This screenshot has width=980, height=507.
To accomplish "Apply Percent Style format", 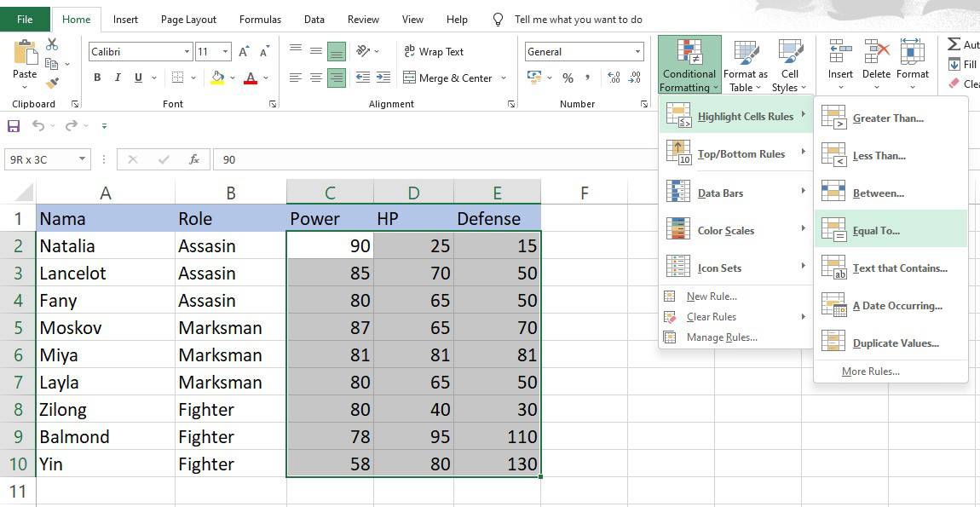I will click(x=568, y=78).
